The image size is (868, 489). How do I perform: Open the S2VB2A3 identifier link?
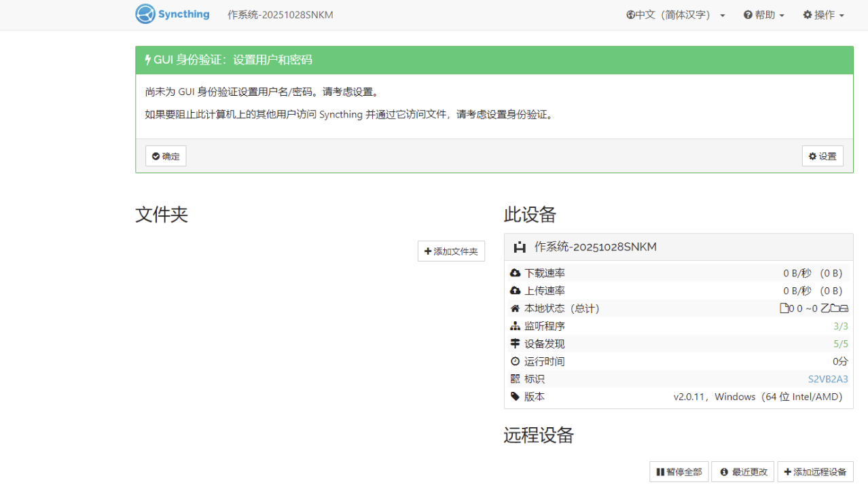coord(827,378)
